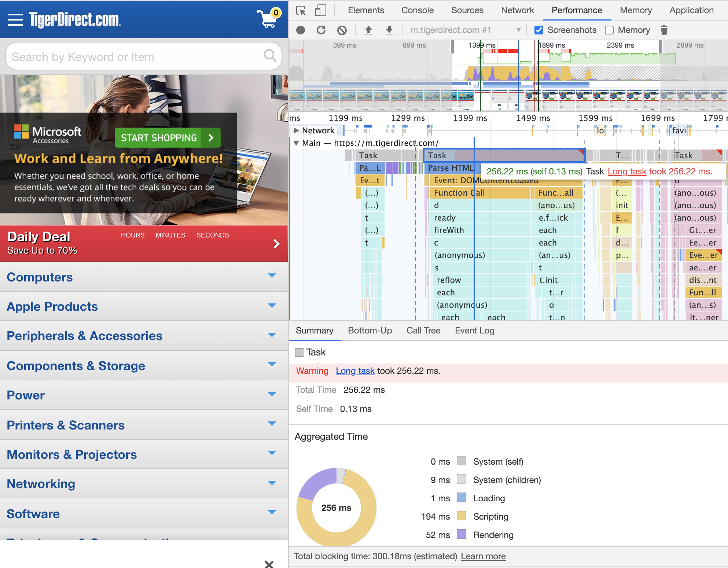Viewport: 728px width, 568px height.
Task: Expand Monitors & Projectors category
Action: [x=144, y=454]
